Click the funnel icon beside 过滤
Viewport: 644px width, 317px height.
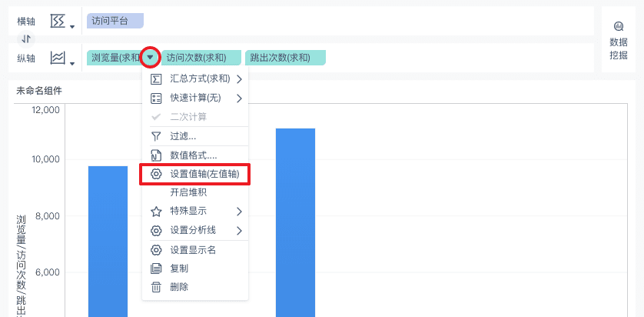(x=156, y=136)
